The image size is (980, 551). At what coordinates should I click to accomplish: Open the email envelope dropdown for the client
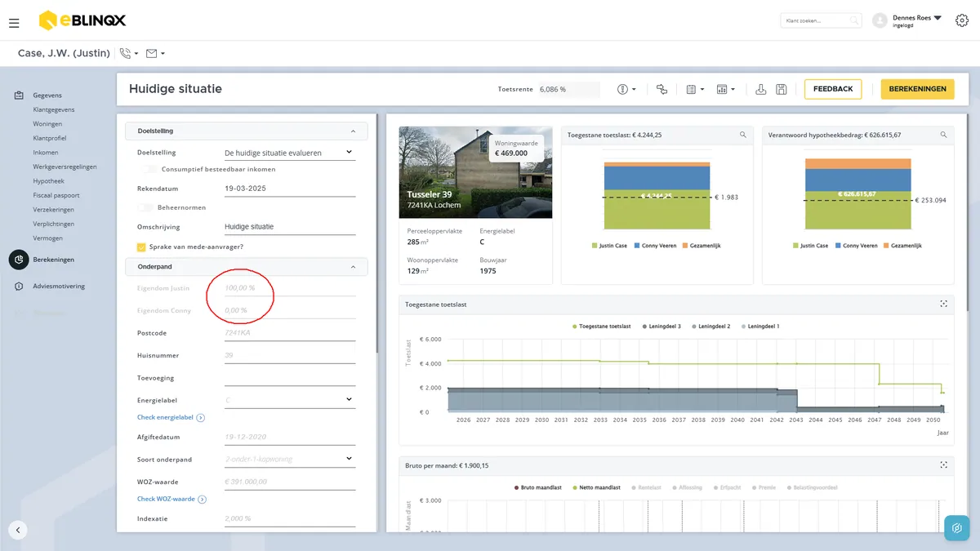coord(156,54)
